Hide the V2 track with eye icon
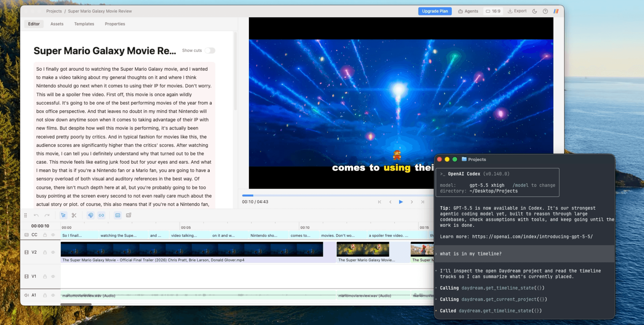This screenshot has height=325, width=644. click(x=53, y=252)
